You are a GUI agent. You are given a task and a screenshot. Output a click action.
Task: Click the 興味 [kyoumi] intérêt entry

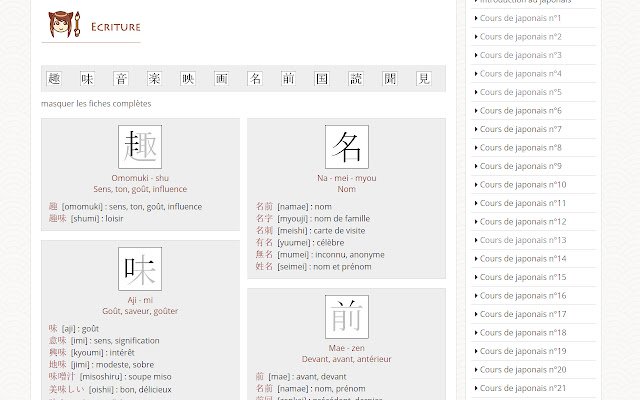tap(91, 352)
